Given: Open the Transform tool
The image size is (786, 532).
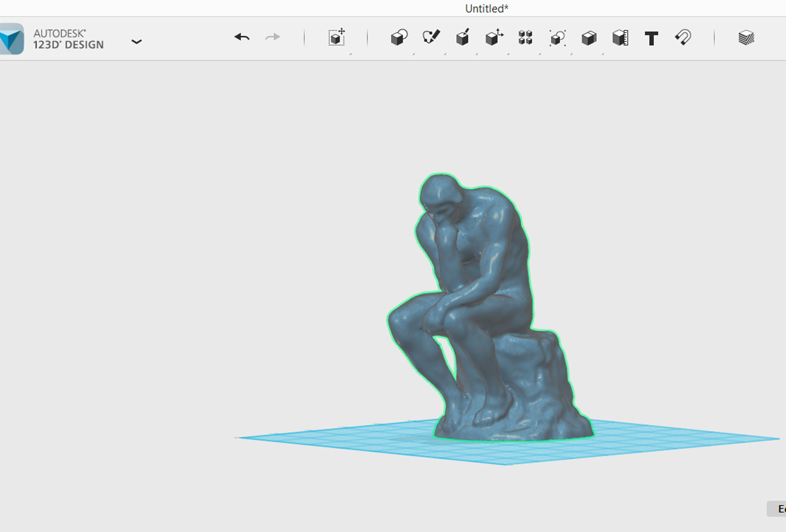Looking at the screenshot, I should pyautogui.click(x=337, y=37).
